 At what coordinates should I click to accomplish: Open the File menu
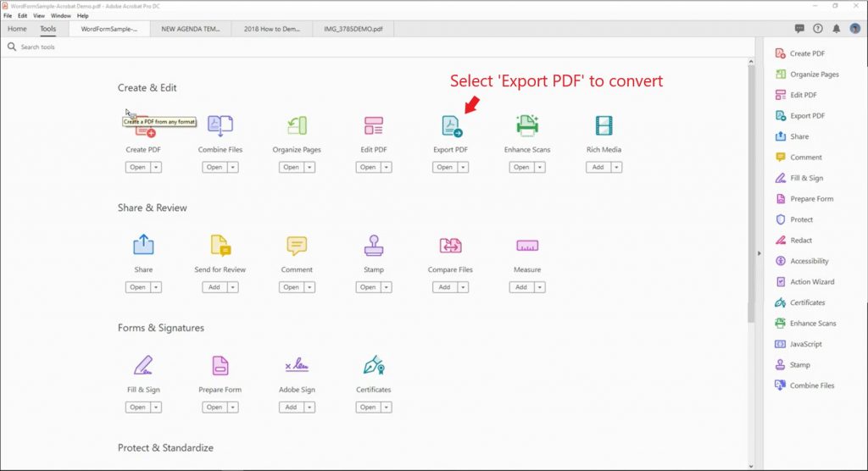click(8, 16)
